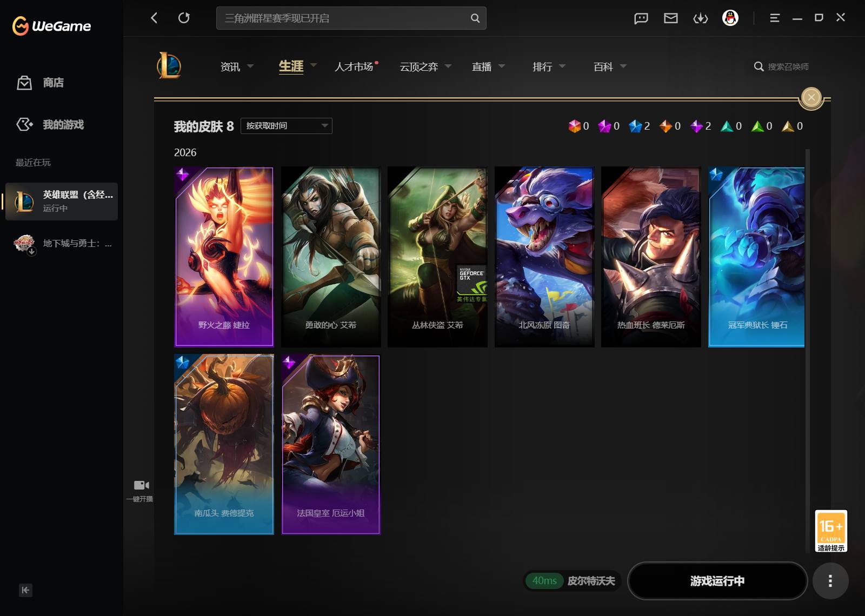Open the WeGame main menu icon

click(775, 18)
